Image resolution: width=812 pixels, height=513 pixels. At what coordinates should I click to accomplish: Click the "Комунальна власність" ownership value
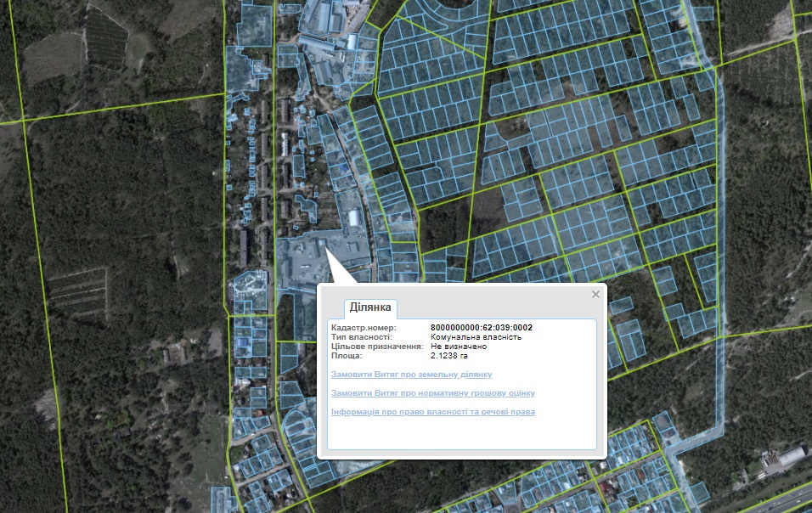tap(476, 337)
